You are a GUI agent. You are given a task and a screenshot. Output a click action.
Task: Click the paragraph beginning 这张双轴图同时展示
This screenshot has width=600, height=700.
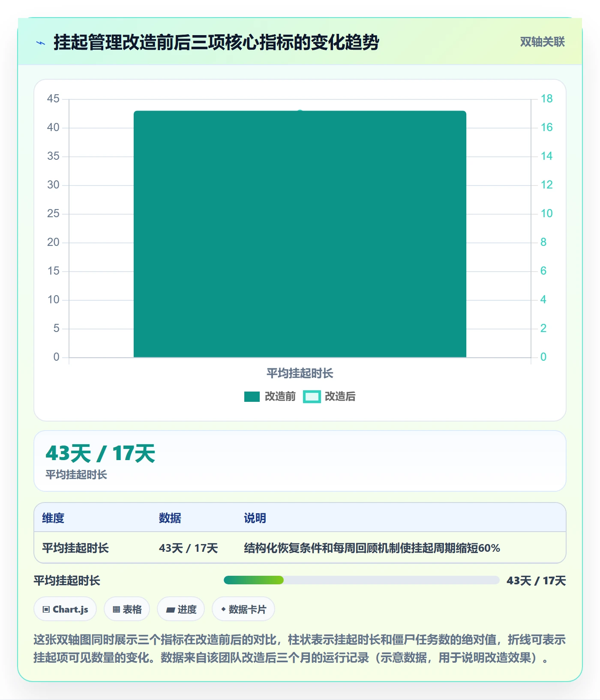click(x=300, y=649)
